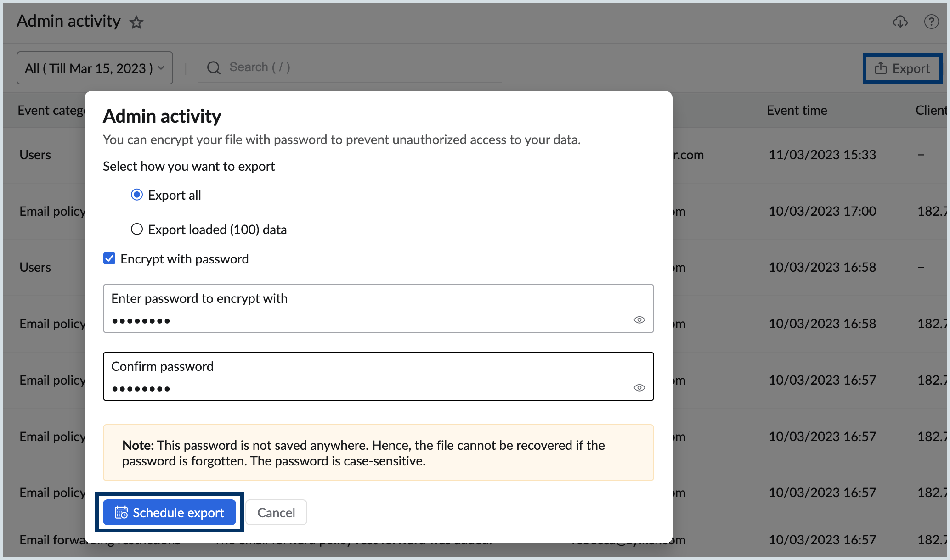The width and height of the screenshot is (950, 560).
Task: Click the upload-style Export icon
Action: click(x=881, y=68)
